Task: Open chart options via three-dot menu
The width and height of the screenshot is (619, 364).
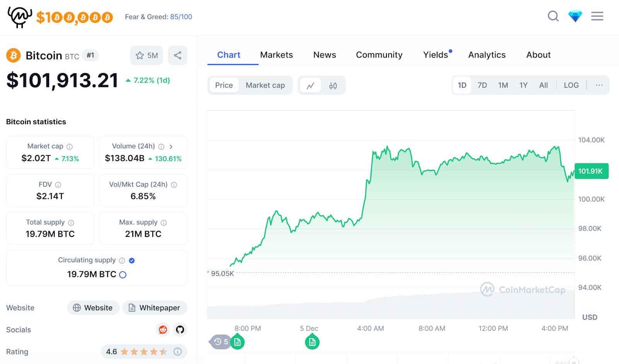Action: click(599, 85)
